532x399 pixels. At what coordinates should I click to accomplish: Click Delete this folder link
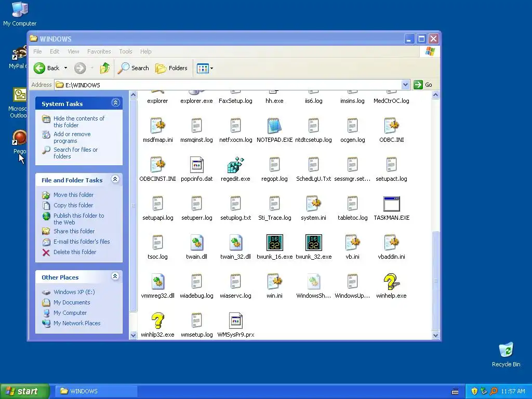(75, 252)
